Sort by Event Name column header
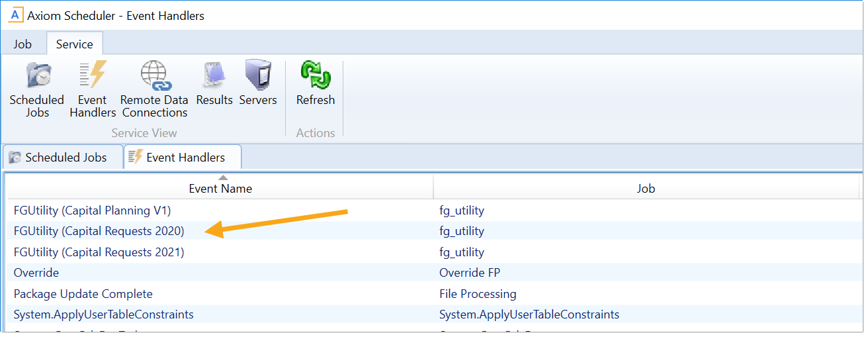 (x=220, y=189)
